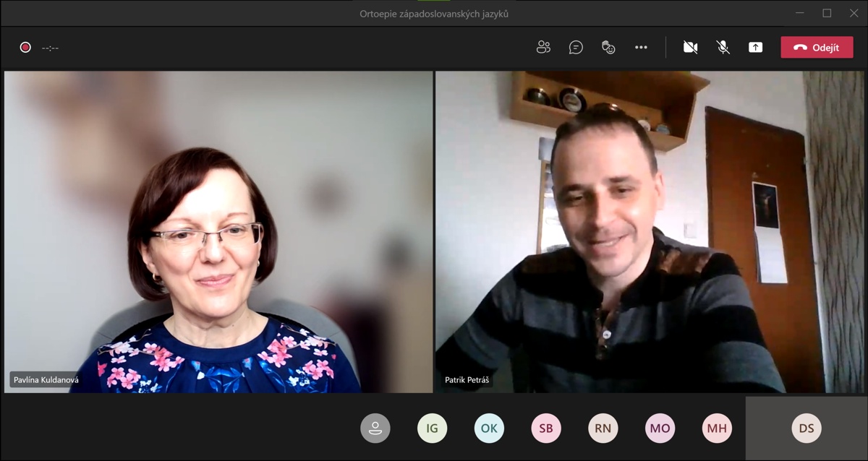Viewport: 868px width, 461px height.
Task: Maximize the meeting window
Action: pos(827,13)
